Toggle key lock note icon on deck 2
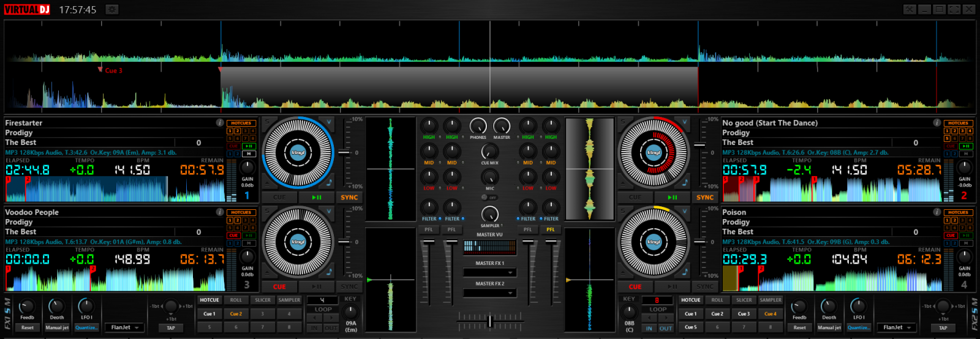Image resolution: width=980 pixels, height=339 pixels. [x=685, y=182]
